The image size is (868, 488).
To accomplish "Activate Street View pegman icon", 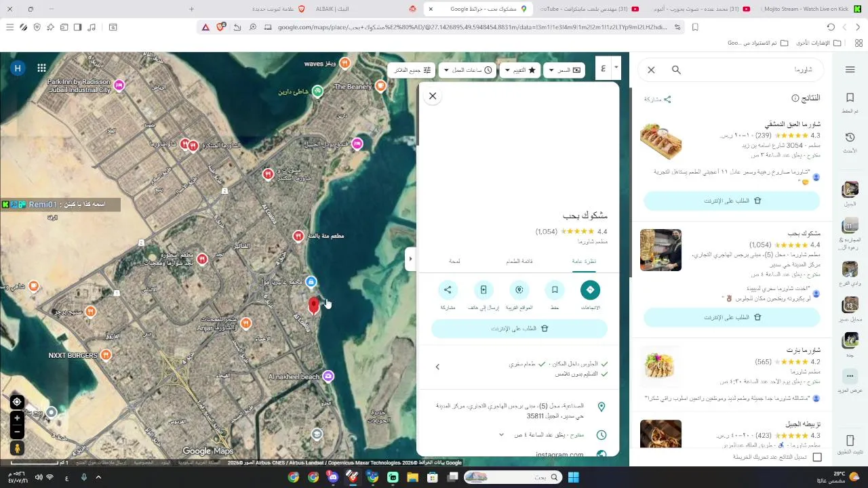I will click(17, 448).
